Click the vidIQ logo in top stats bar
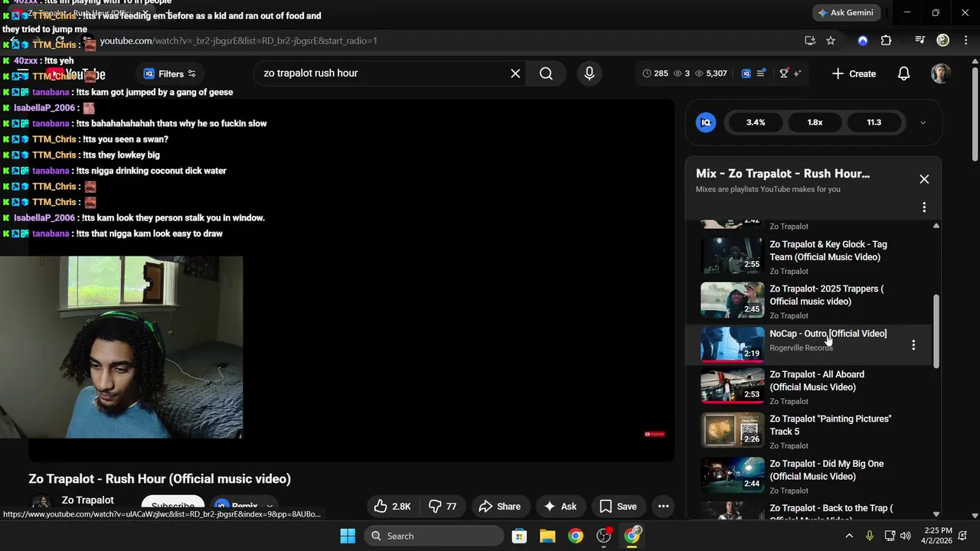The height and width of the screenshot is (551, 980). click(x=746, y=73)
